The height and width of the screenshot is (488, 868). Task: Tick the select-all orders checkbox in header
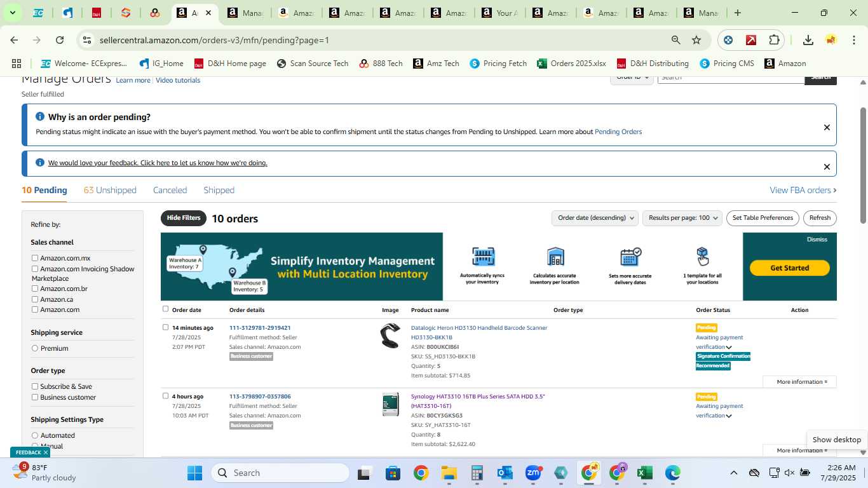[x=166, y=309]
